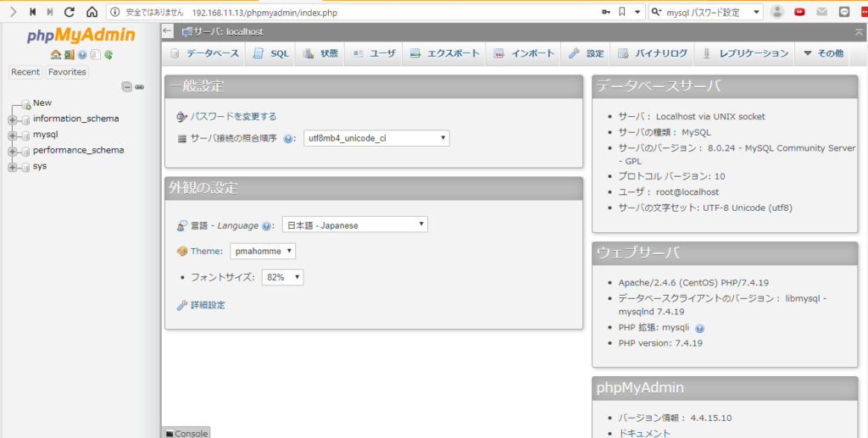Click the chain link icon in navigation panel
868x438 pixels.
click(x=140, y=86)
